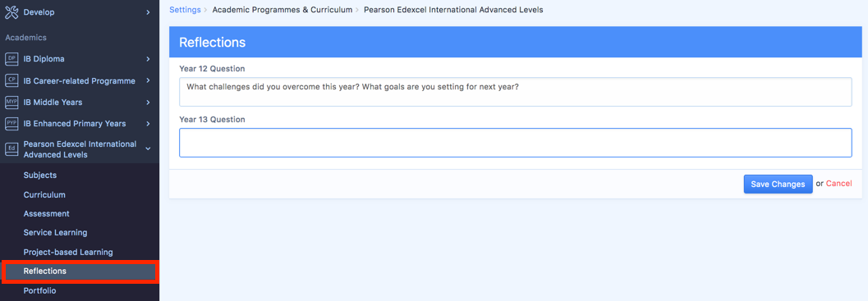Open the Curriculum sidebar item
Image resolution: width=868 pixels, height=301 pixels.
44,194
